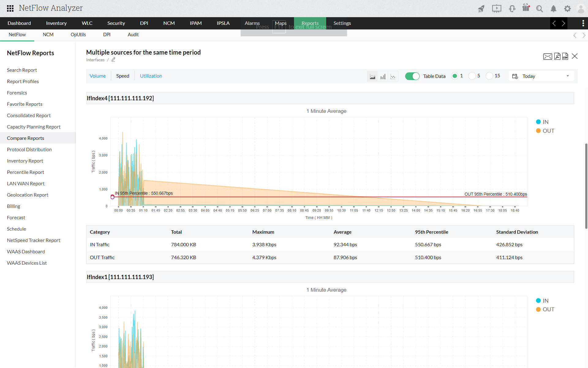Select the area chart view icon
Image resolution: width=588 pixels, height=368 pixels.
tap(372, 76)
